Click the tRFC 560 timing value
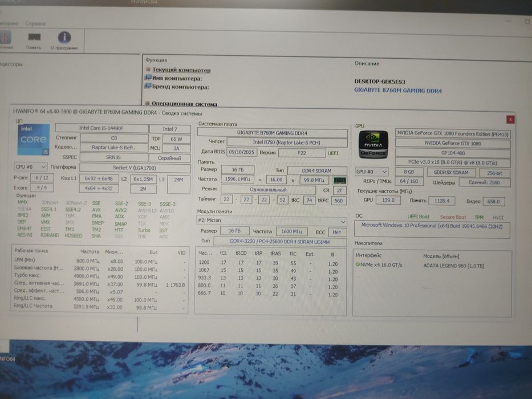Image resolution: width=532 pixels, height=399 pixels. [x=339, y=201]
